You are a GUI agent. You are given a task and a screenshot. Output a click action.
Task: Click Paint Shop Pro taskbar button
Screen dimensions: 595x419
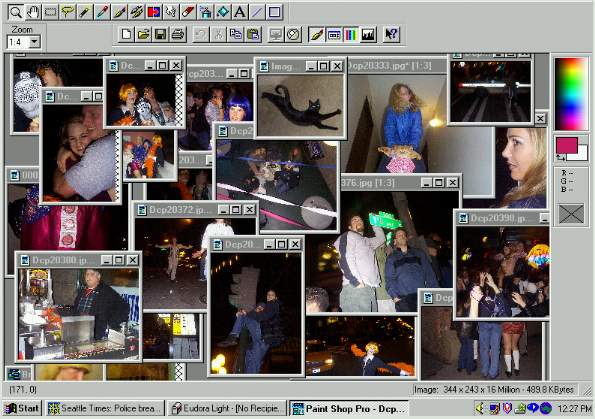point(349,408)
